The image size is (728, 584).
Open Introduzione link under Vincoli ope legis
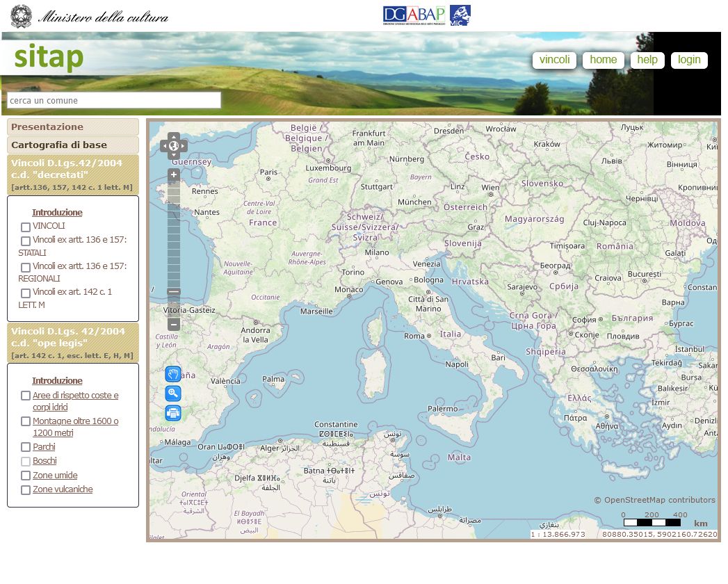pyautogui.click(x=57, y=380)
